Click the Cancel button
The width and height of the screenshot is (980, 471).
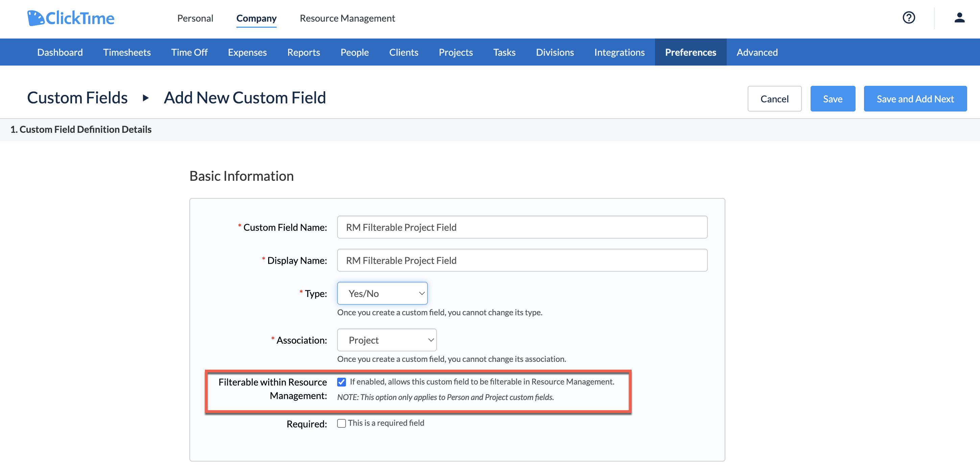[774, 99]
